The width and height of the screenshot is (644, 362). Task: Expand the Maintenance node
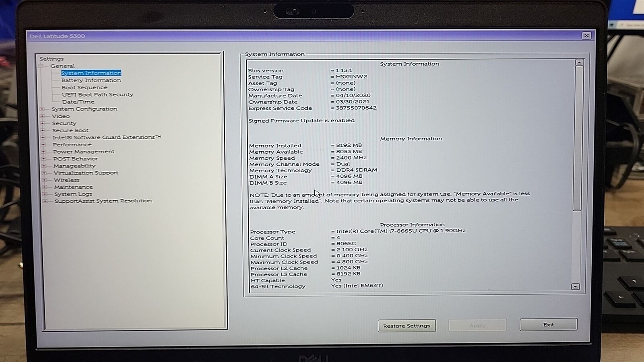[45, 187]
